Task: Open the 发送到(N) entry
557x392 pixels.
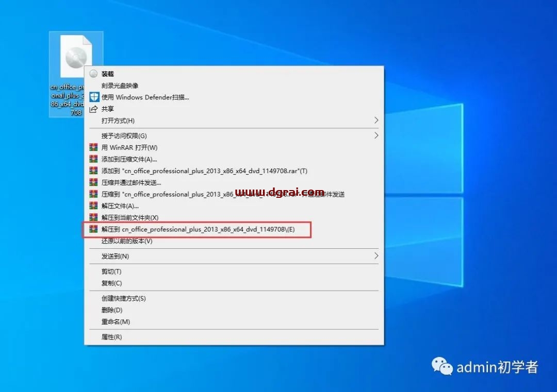Action: click(x=234, y=256)
